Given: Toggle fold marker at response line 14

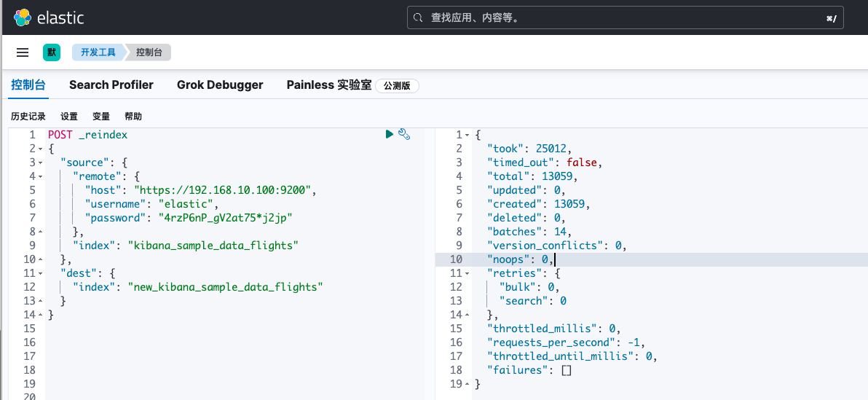Looking at the screenshot, I should [467, 315].
